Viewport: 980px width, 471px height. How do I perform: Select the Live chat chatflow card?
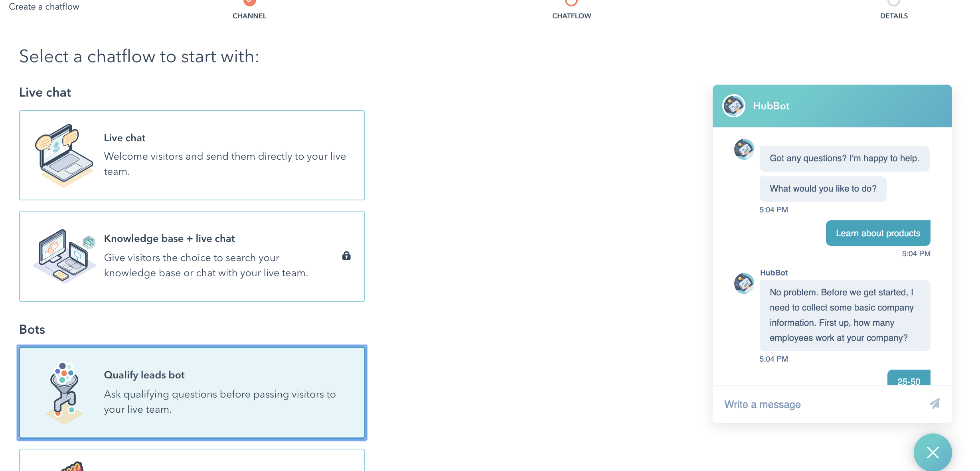click(x=192, y=155)
